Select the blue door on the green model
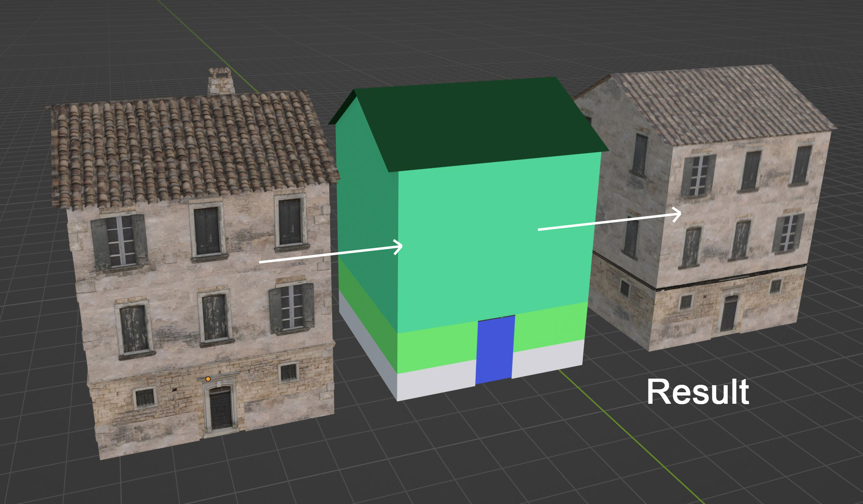This screenshot has width=863, height=504. coord(495,349)
